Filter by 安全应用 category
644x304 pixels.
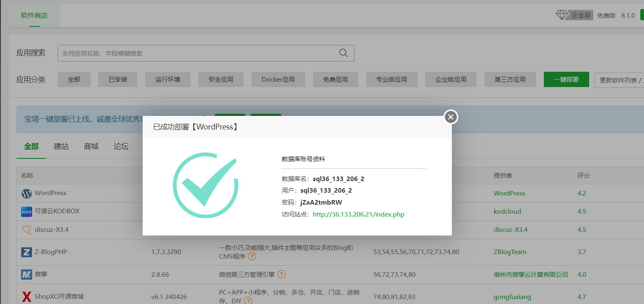[221, 80]
